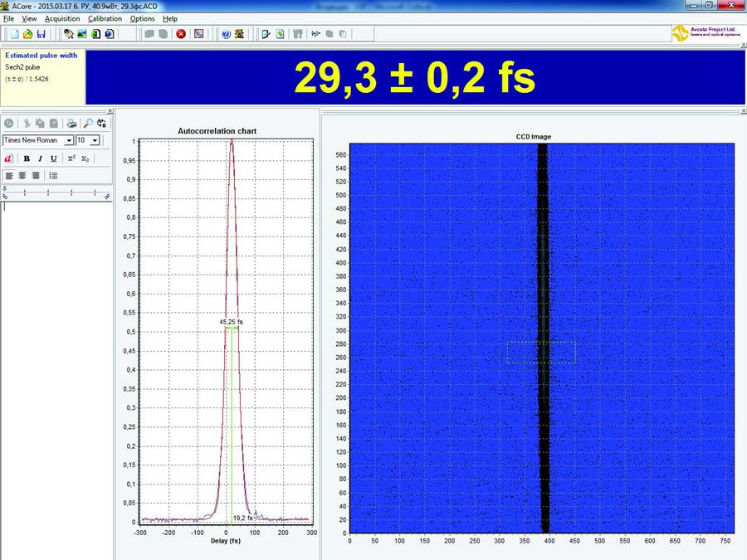Click the blue help question mark icon
Viewport: 747px width, 560px height.
[226, 34]
